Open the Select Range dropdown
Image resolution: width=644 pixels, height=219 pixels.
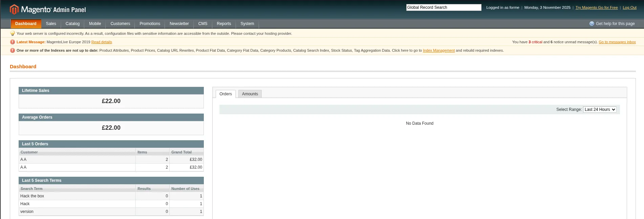click(x=600, y=109)
